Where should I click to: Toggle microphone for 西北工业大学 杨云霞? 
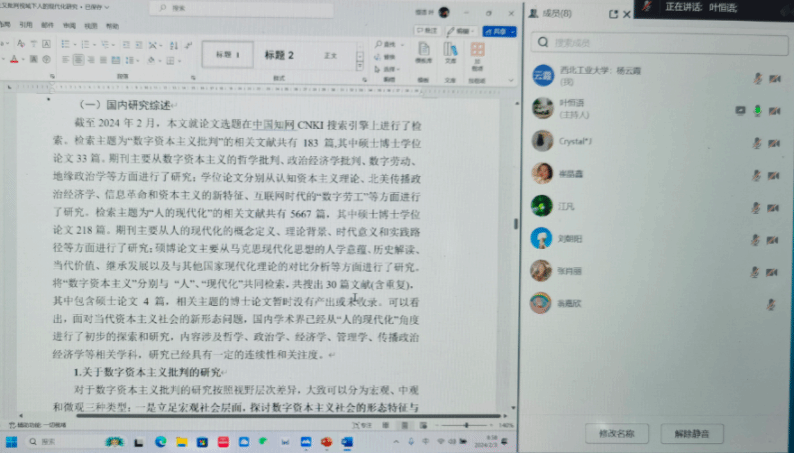757,77
